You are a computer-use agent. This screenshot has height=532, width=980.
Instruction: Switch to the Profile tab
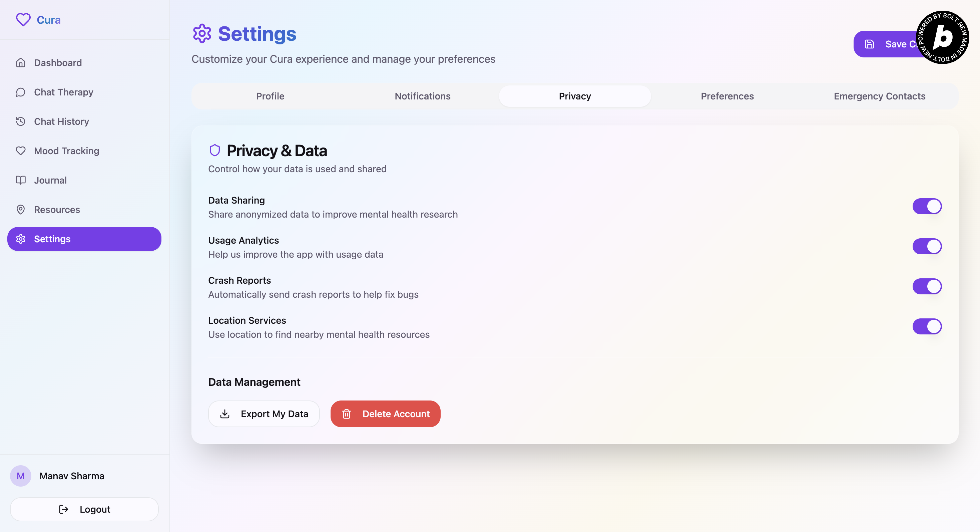[270, 96]
